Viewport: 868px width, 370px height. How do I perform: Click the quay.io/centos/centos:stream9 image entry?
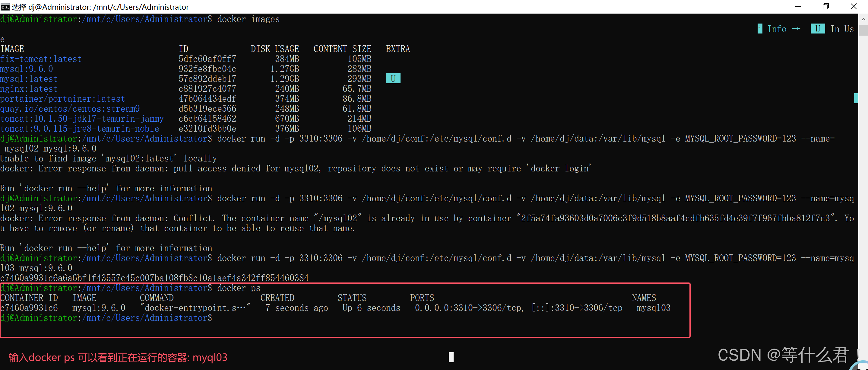70,109
